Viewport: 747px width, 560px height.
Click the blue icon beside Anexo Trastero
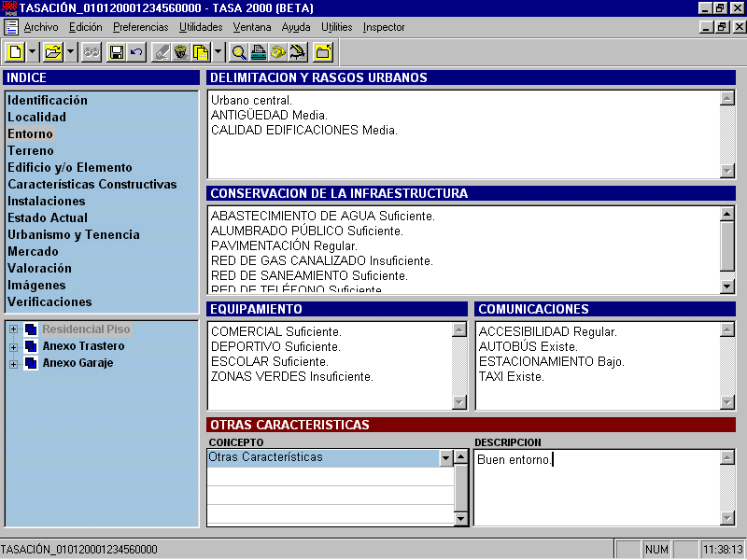click(x=31, y=346)
